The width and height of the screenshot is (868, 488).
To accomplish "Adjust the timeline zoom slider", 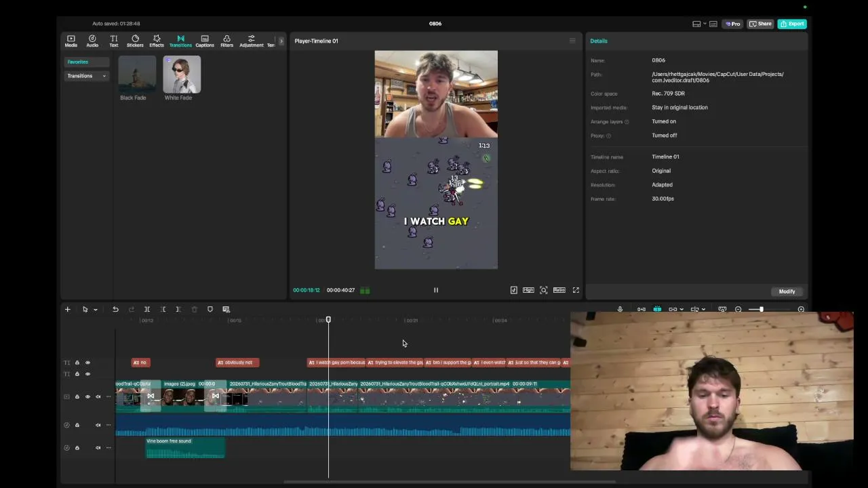I will [761, 309].
